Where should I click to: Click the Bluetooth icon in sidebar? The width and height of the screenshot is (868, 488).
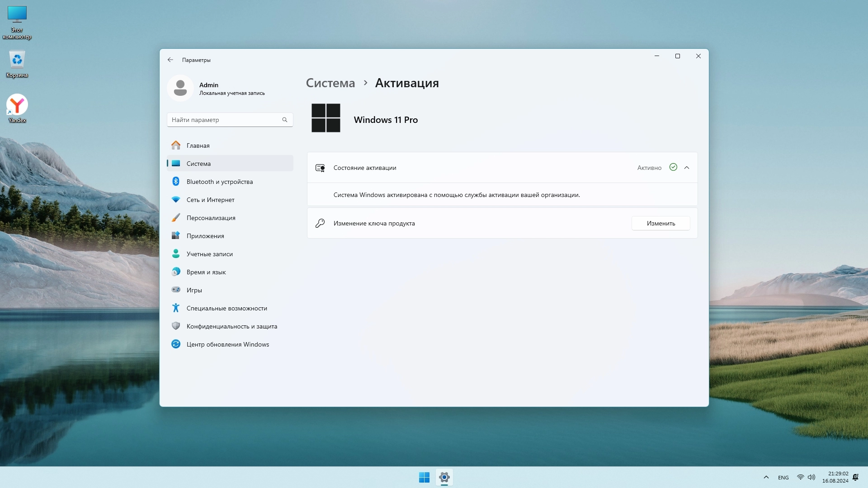[176, 182]
